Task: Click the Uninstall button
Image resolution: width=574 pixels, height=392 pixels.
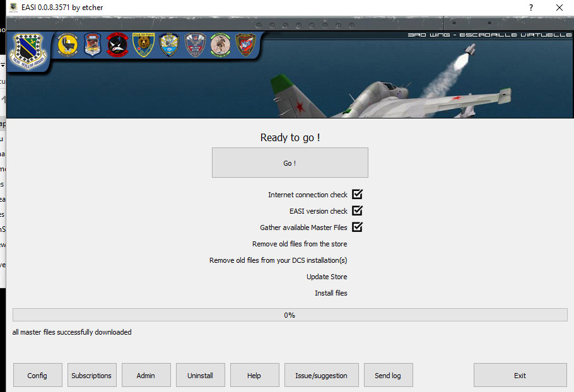Action: [200, 375]
